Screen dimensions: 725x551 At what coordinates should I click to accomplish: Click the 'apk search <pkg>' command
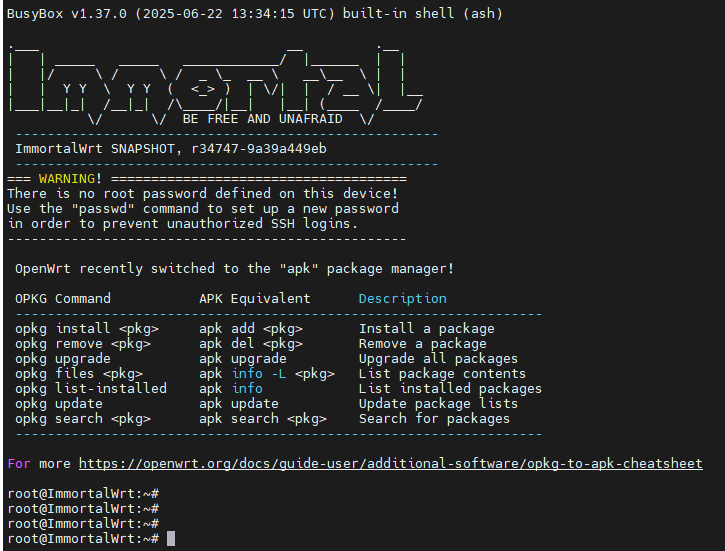(x=263, y=419)
